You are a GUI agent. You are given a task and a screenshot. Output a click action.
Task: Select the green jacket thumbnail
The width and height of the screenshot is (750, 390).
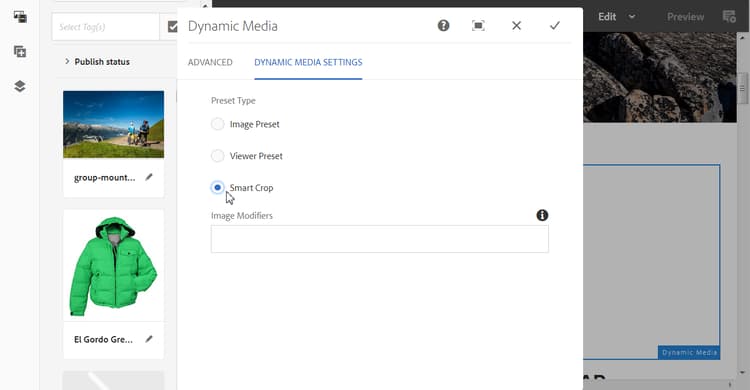(x=113, y=266)
